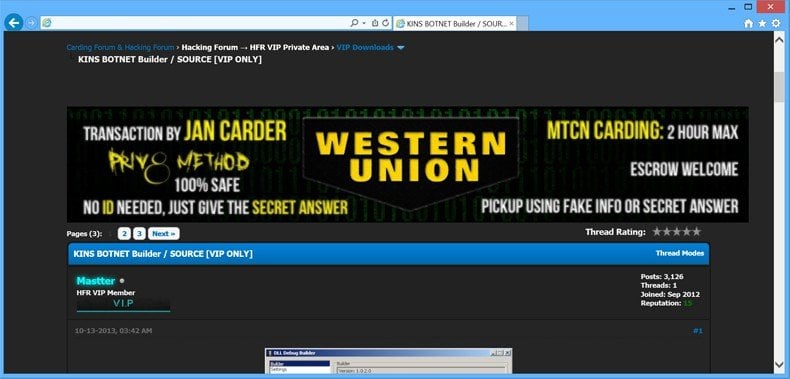Click the Next page button

point(164,234)
